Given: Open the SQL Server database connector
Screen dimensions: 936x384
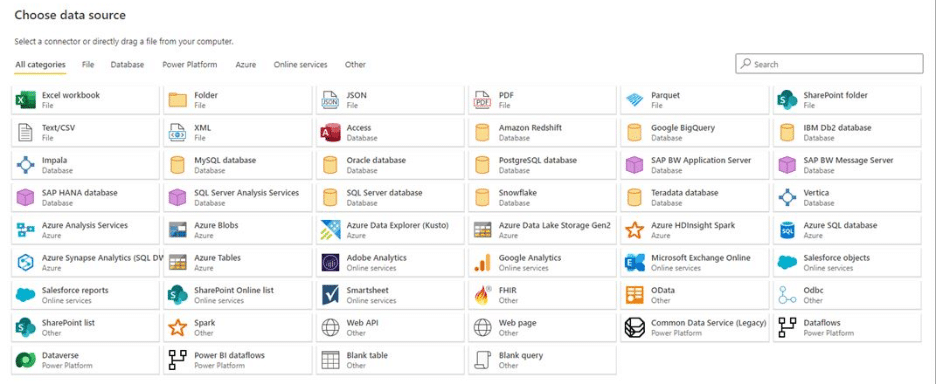Looking at the screenshot, I should coord(390,198).
